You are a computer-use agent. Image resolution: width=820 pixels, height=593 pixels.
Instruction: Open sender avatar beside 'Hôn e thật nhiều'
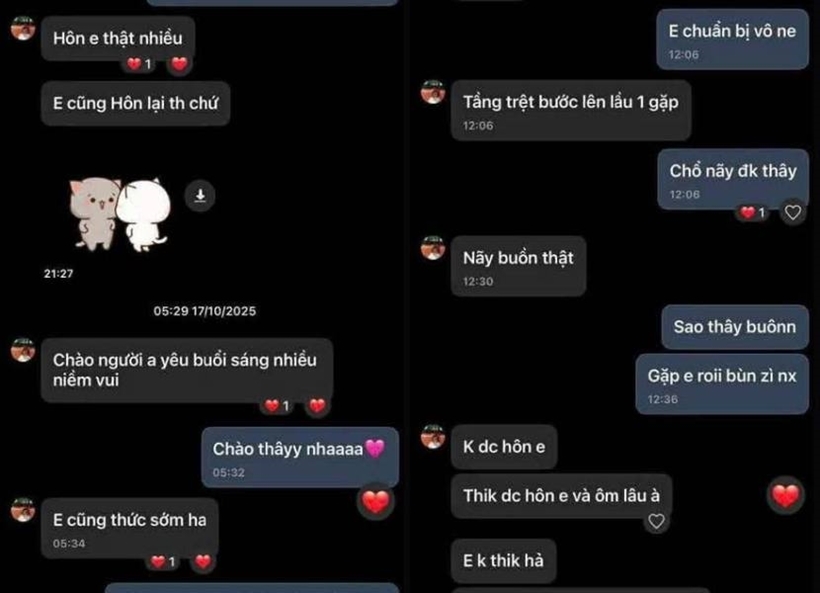pos(23,28)
